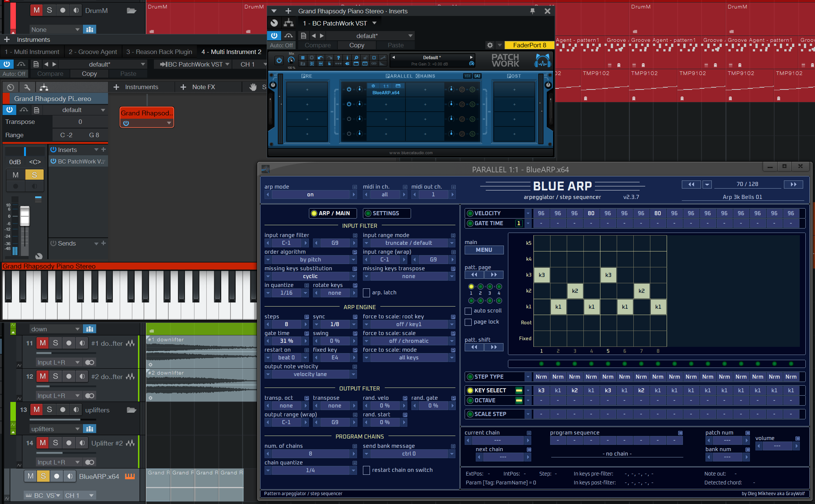Screen dimensions: 815x504
Task: Solo the Grand Rhapsody channel
Action: 34,175
